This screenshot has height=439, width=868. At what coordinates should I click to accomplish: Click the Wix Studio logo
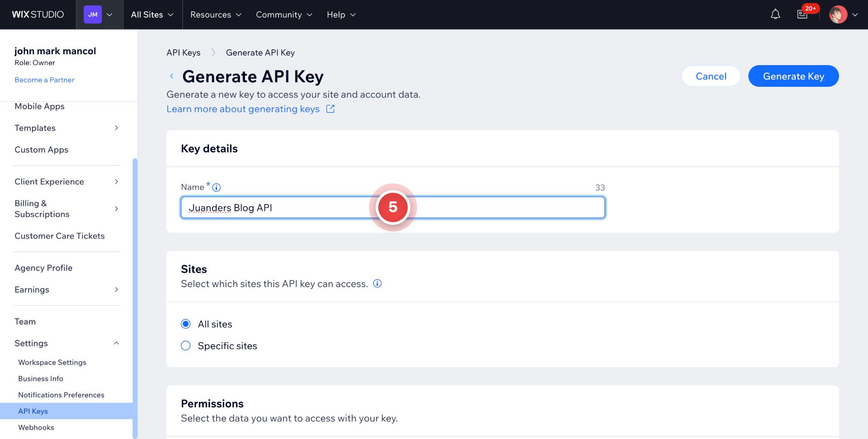click(38, 14)
